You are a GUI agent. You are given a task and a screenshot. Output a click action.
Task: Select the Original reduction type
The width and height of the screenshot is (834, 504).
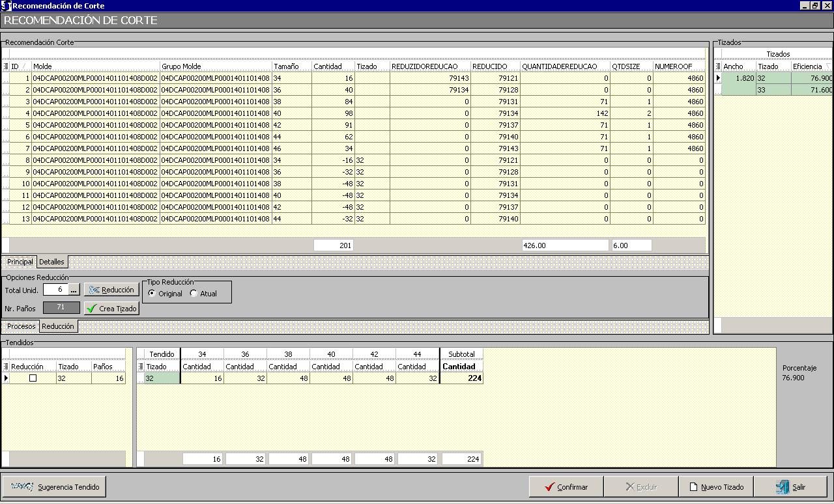(152, 294)
